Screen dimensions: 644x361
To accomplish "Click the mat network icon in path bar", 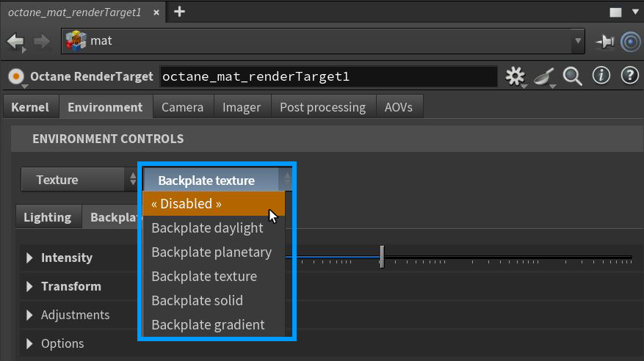I will 76,40.
